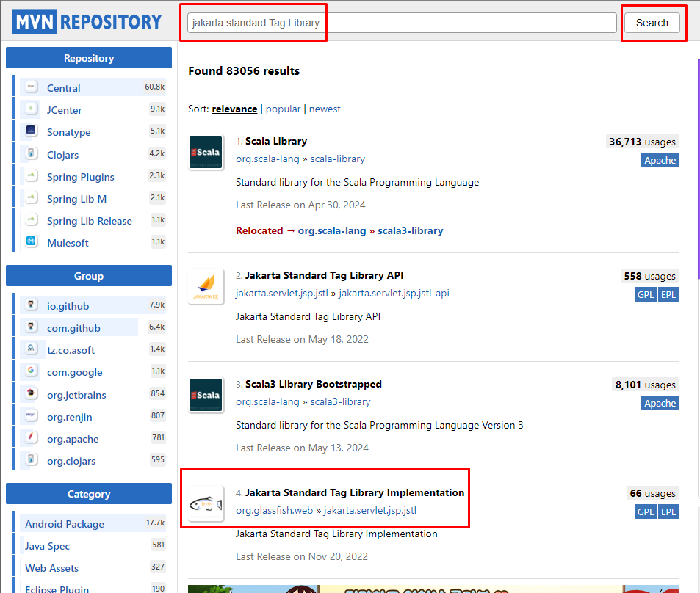This screenshot has height=593, width=700.
Task: Click the Scala Library logo thumbnail
Action: [x=206, y=152]
